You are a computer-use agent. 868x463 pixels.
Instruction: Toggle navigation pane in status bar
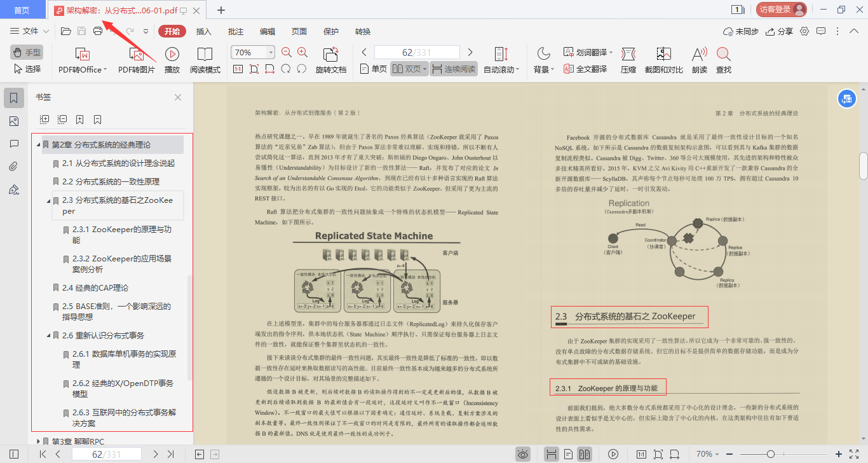pyautogui.click(x=14, y=454)
